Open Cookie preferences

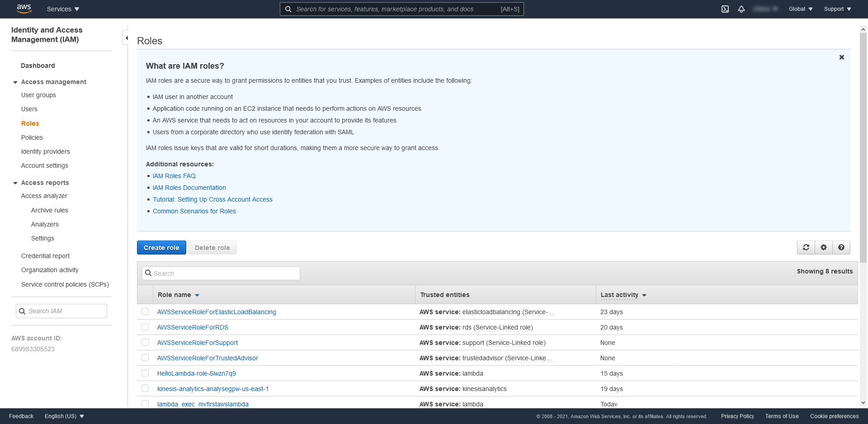(x=834, y=416)
